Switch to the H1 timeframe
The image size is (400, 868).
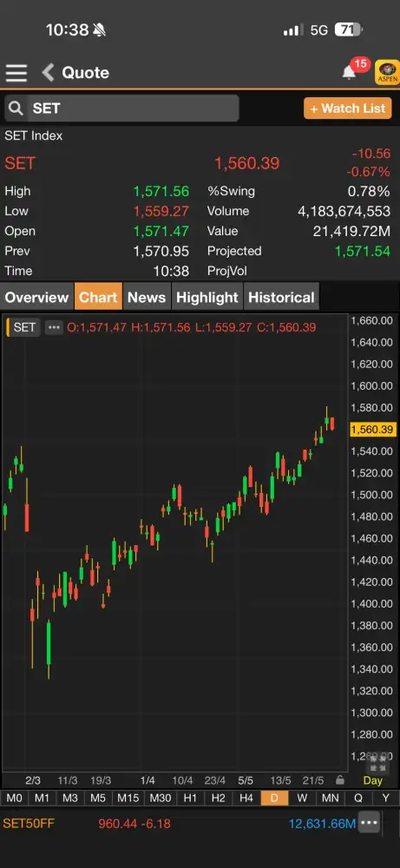click(x=190, y=798)
